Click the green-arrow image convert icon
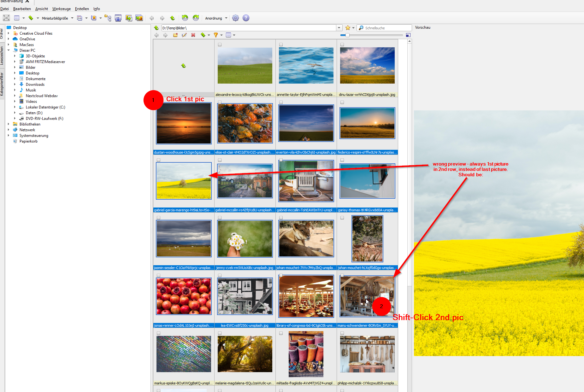The width and height of the screenshot is (584, 392). (x=129, y=18)
